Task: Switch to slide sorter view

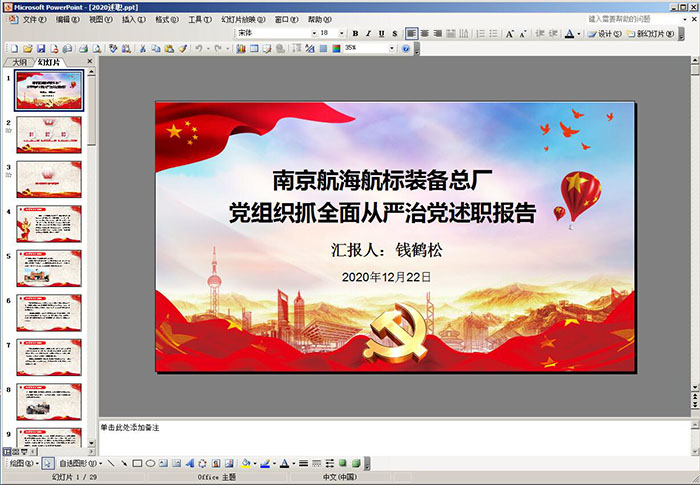Action: pos(16,452)
